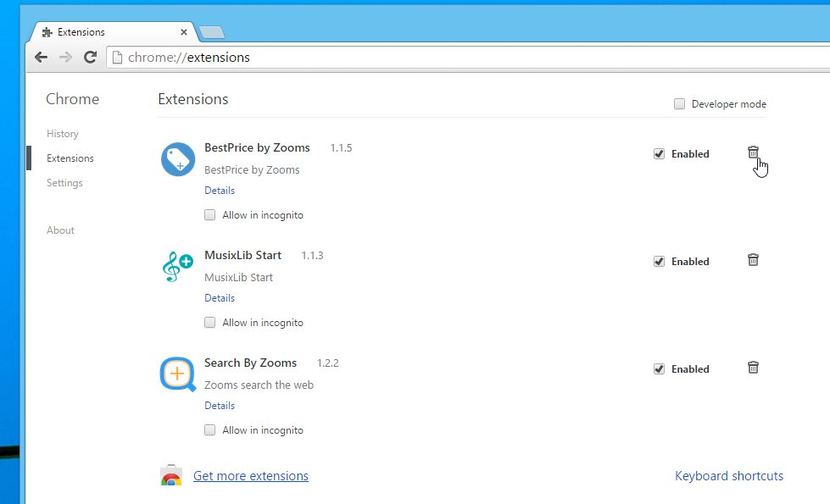Click the Chrome Web Store icon
Screen dimensions: 830x504
coord(171,475)
